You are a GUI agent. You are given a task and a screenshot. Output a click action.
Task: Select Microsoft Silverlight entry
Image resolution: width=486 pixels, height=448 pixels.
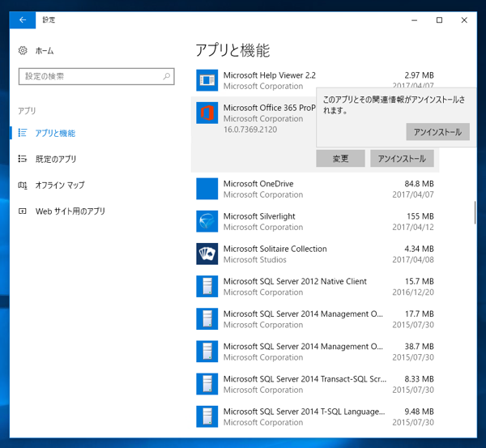[315, 221]
